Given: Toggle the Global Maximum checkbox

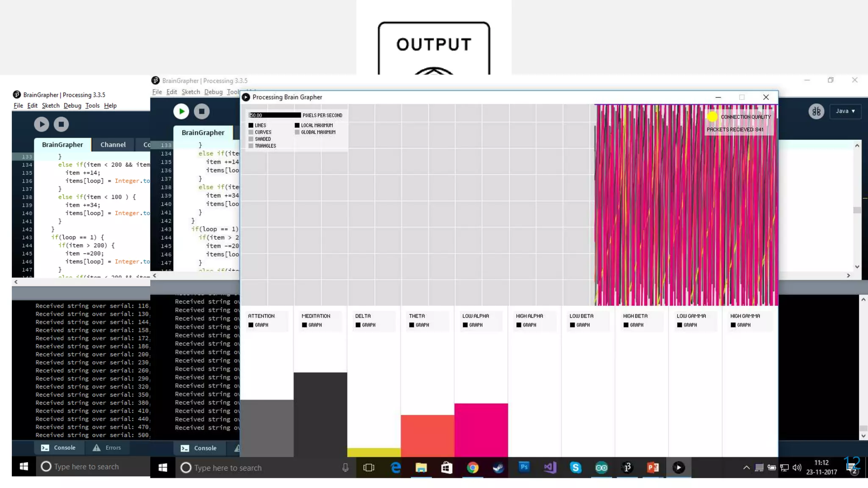Looking at the screenshot, I should (x=297, y=132).
